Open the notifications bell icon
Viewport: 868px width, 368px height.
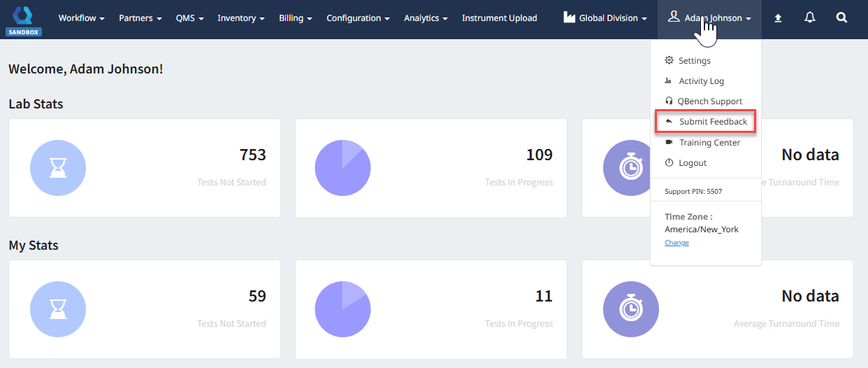pos(809,18)
